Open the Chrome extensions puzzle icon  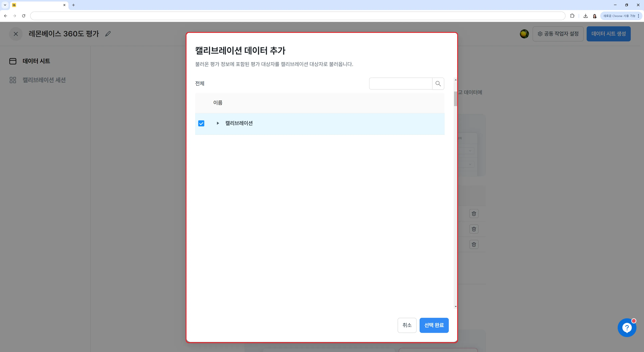[x=572, y=16]
